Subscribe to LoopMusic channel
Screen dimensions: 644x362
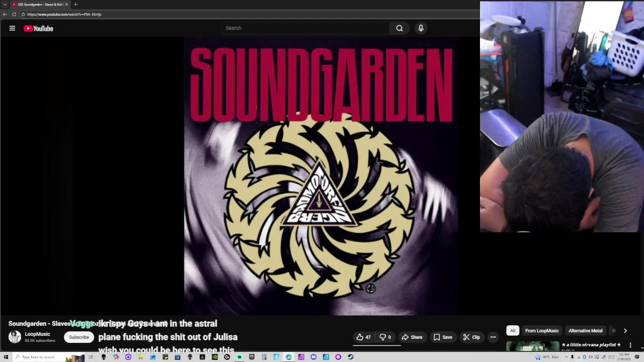pos(79,337)
